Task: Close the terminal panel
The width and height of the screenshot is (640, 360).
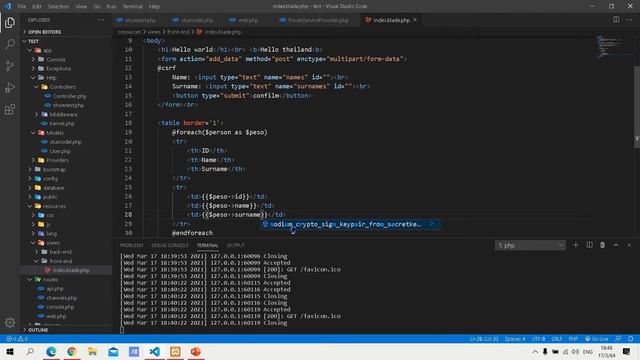Action: 629,245
